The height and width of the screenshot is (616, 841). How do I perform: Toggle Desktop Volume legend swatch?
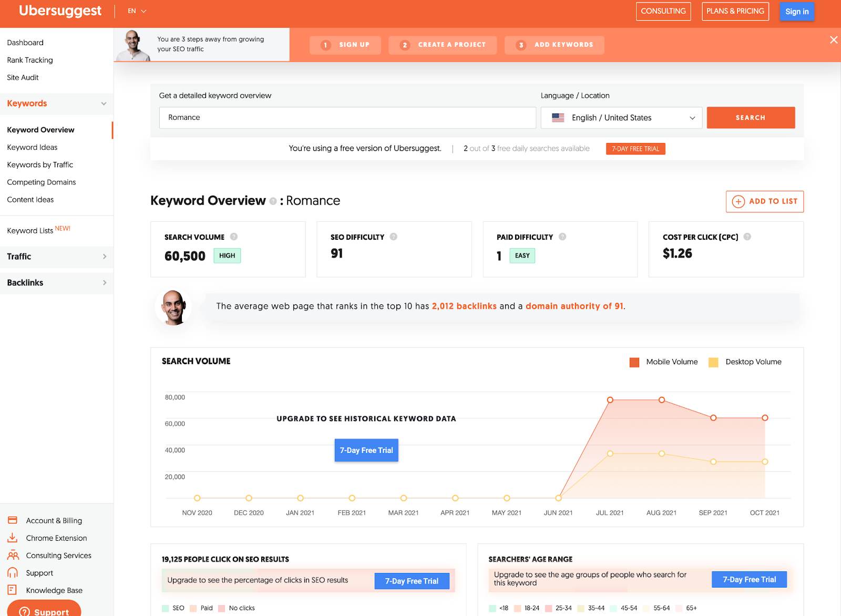coord(713,362)
